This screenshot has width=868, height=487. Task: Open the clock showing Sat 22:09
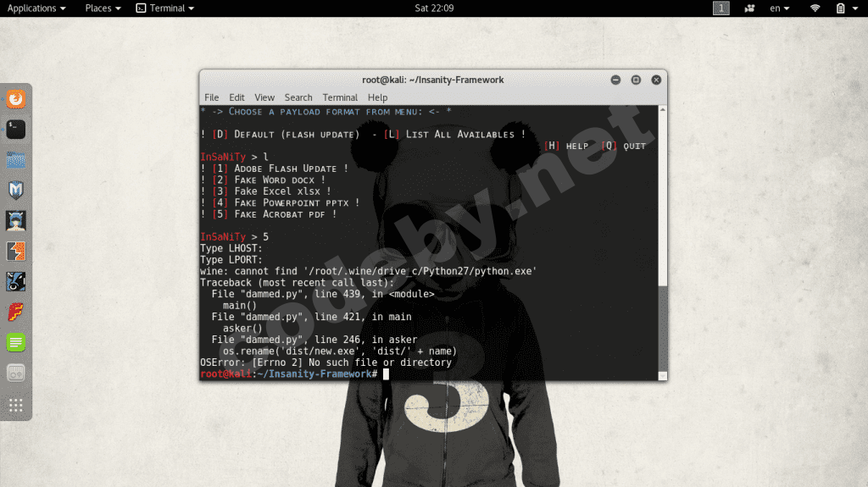click(x=434, y=8)
